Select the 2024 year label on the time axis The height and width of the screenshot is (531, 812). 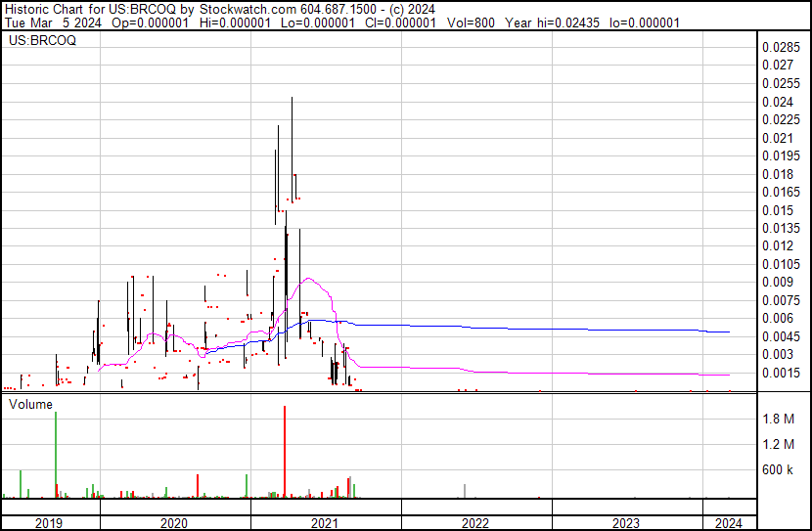tap(729, 522)
